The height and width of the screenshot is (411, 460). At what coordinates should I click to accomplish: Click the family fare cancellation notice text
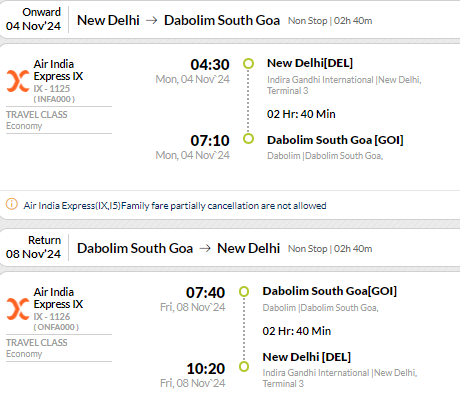click(x=175, y=206)
